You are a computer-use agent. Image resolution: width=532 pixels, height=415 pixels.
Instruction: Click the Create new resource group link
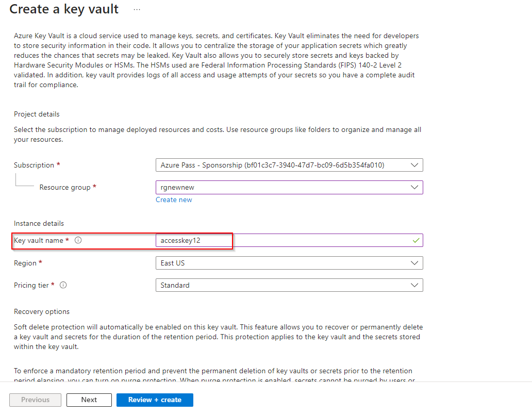click(174, 200)
